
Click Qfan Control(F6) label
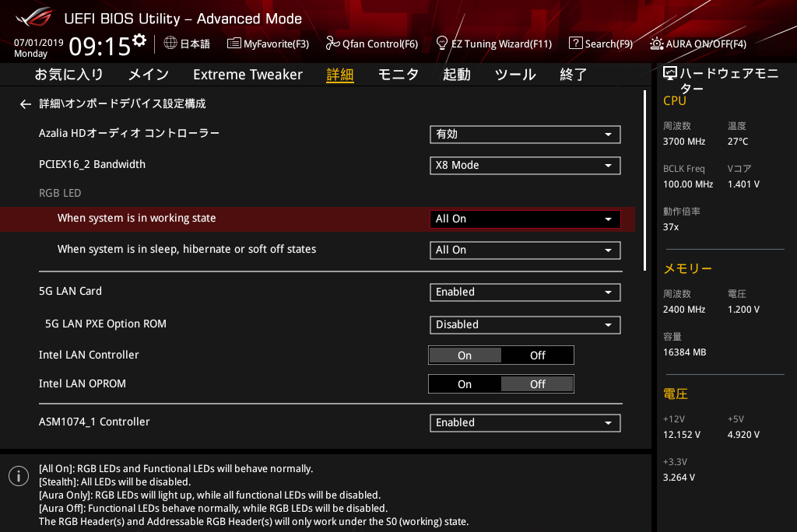click(x=380, y=44)
